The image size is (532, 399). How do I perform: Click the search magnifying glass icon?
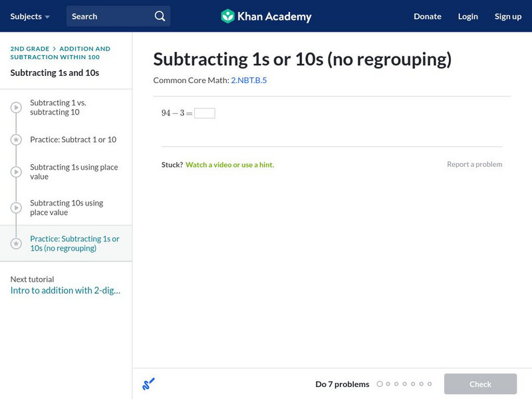(x=160, y=16)
